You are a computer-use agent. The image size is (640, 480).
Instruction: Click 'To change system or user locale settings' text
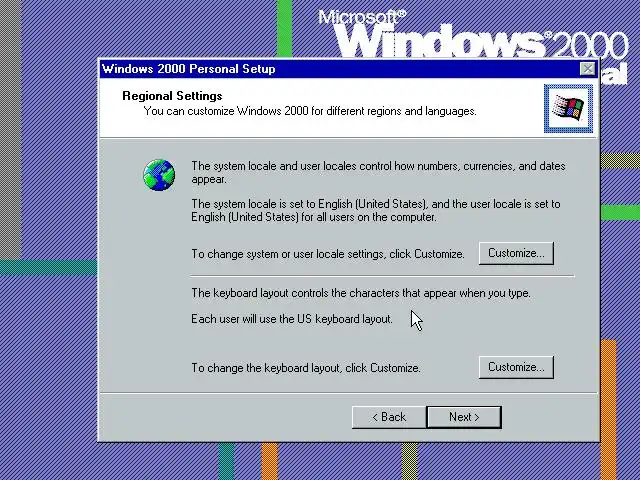(x=328, y=254)
